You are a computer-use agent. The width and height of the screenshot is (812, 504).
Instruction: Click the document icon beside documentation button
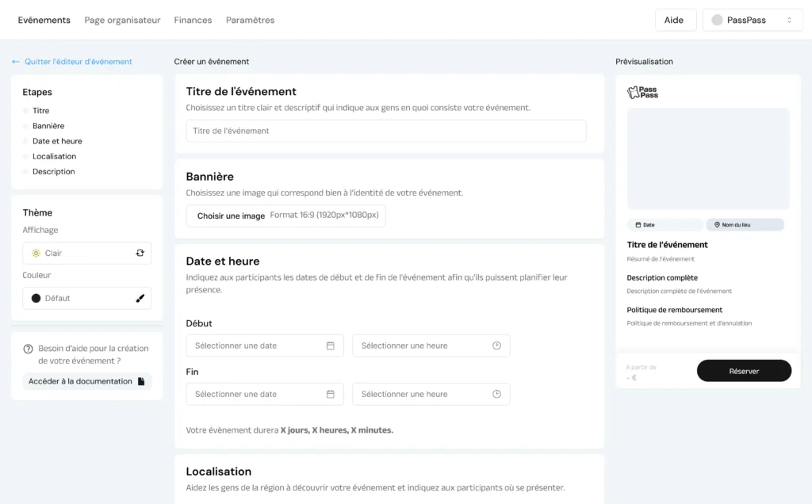(142, 381)
